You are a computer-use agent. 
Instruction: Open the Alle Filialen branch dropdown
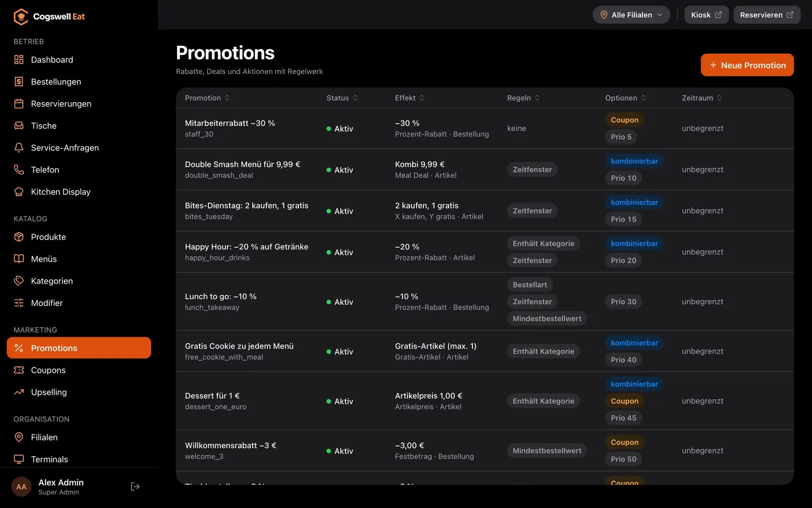click(x=631, y=15)
